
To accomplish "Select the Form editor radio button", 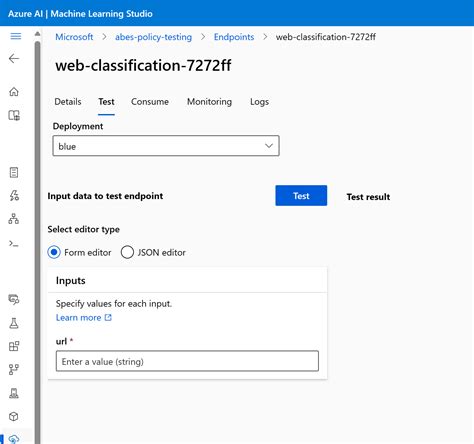I will 54,252.
